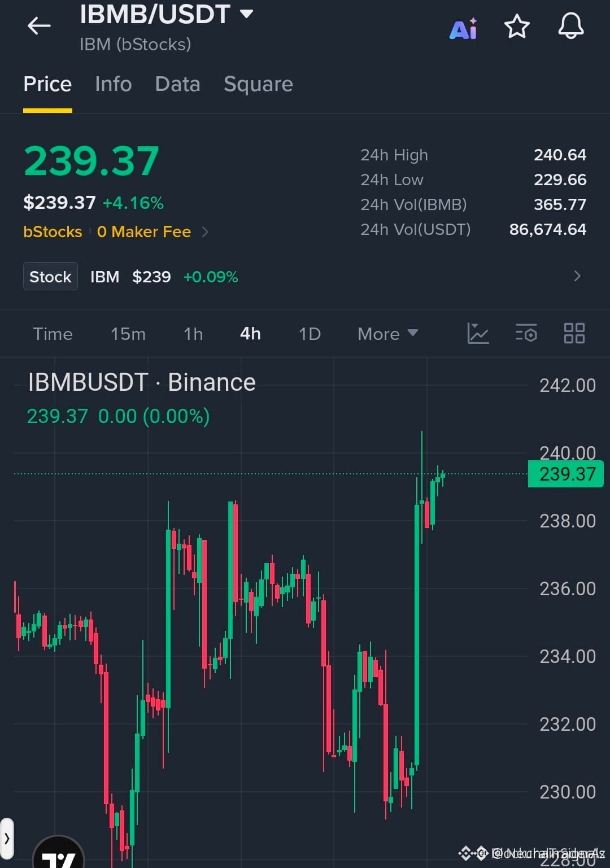Tap the +4.16% change value
The width and height of the screenshot is (610, 868).
coord(133,203)
